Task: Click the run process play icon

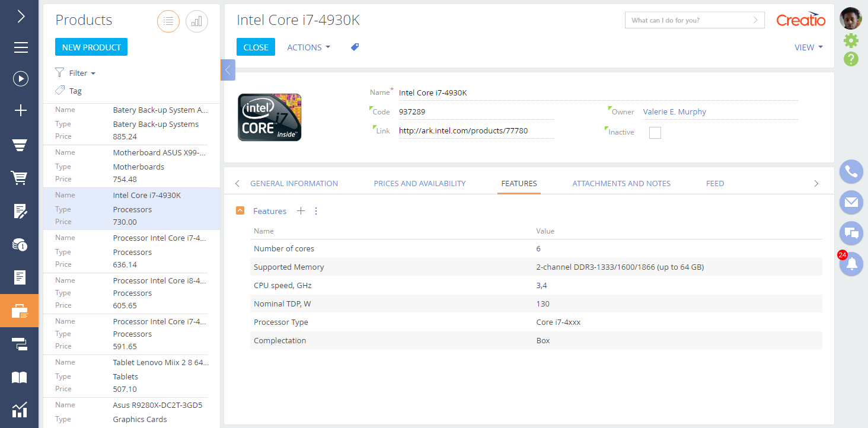Action: tap(21, 79)
